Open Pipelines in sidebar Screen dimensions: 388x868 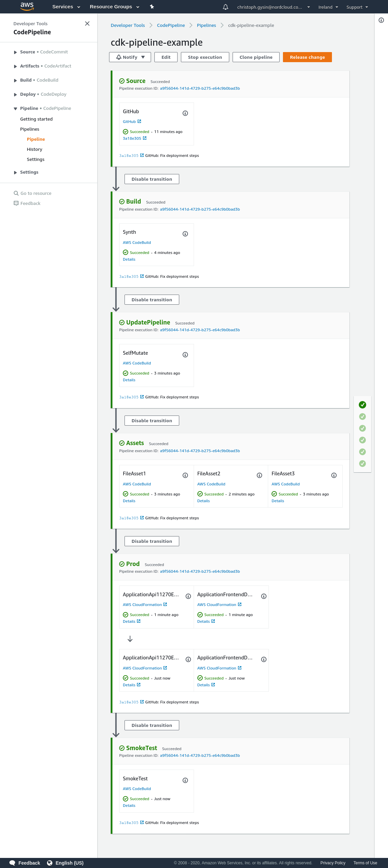[30, 129]
